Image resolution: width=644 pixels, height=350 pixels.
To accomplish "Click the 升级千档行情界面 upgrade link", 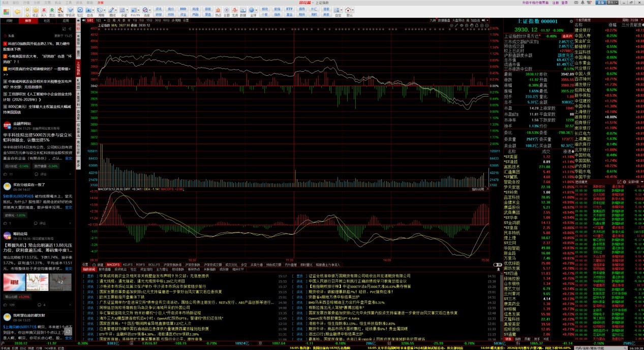I will [535, 3].
